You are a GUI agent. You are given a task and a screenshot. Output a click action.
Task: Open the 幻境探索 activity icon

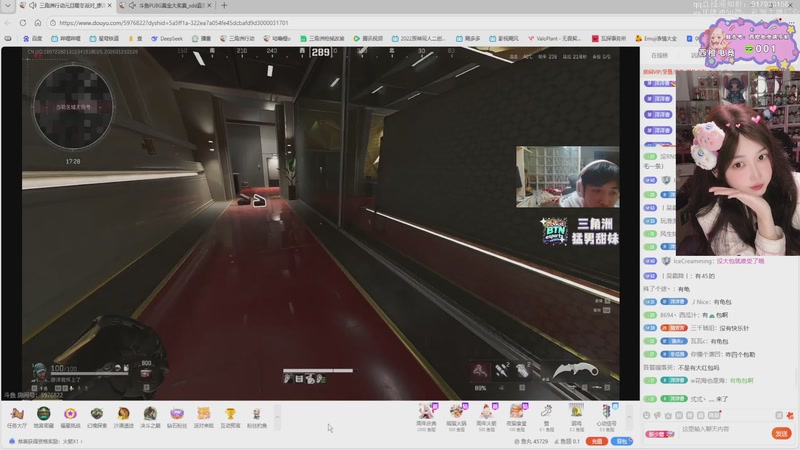(97, 417)
